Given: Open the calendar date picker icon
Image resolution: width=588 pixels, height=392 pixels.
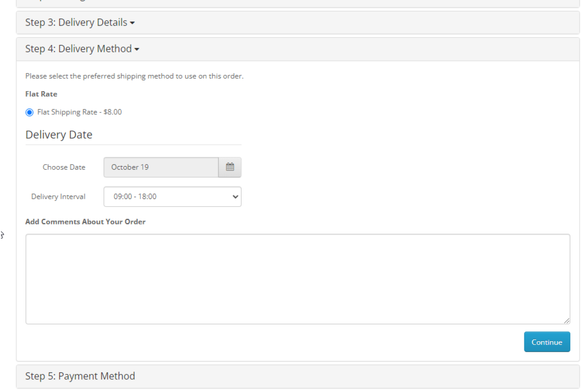Looking at the screenshot, I should [230, 167].
